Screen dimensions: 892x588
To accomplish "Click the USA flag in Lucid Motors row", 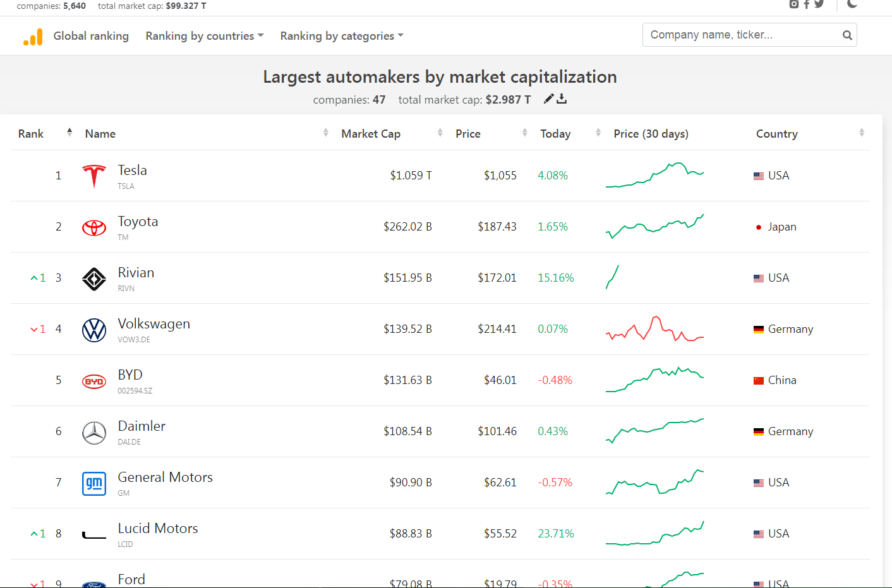I will (x=759, y=534).
